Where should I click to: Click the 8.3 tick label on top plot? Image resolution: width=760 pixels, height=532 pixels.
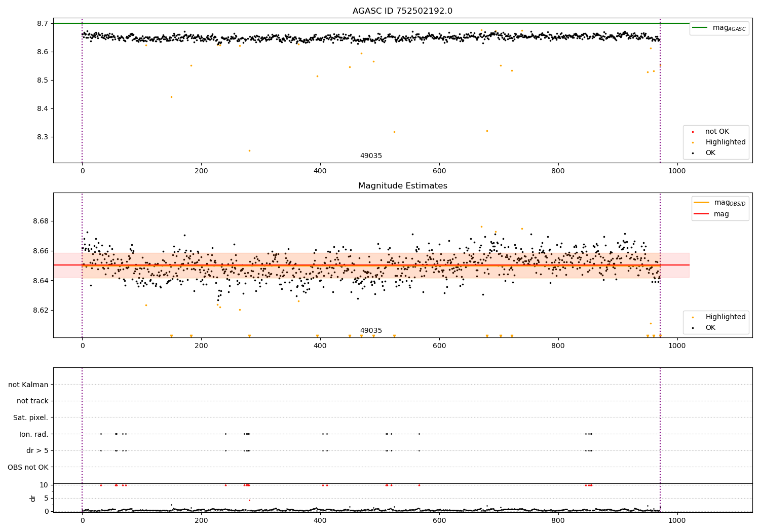pos(43,137)
